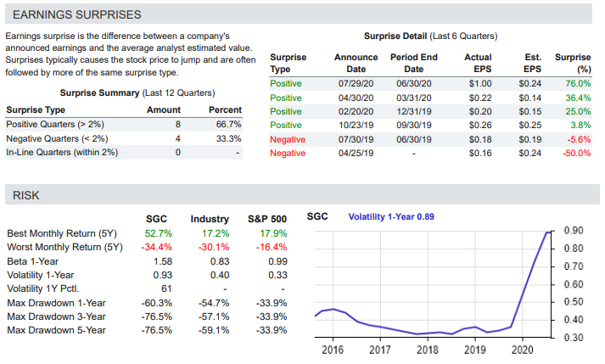
Task: Click the volatility line peak near 2020
Action: 548,232
